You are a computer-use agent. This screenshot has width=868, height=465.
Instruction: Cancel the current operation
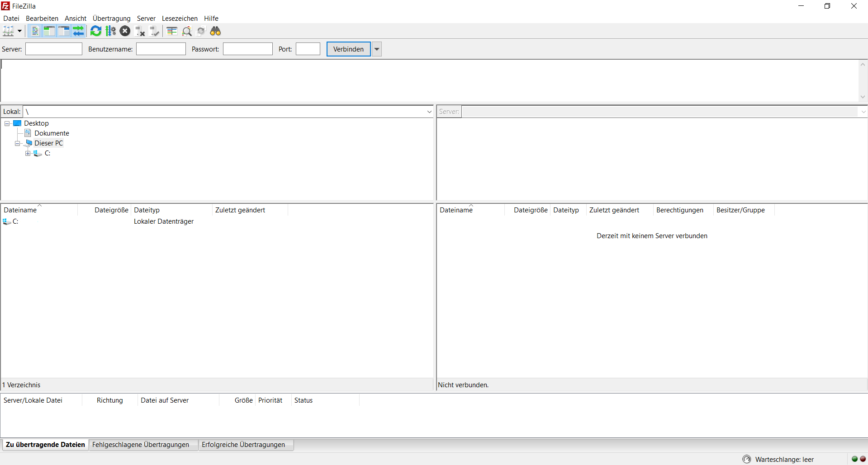pyautogui.click(x=125, y=31)
